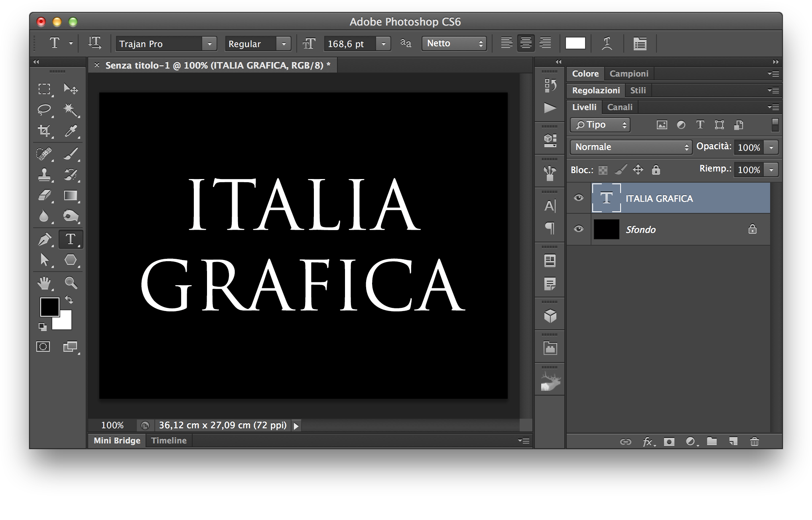Open the Timeline tab
This screenshot has height=520, width=812.
point(169,440)
